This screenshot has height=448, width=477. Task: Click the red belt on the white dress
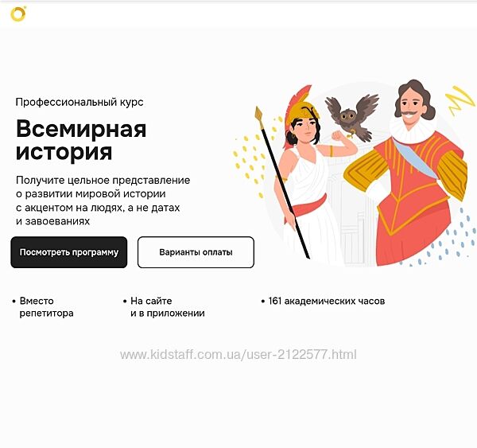(306, 206)
